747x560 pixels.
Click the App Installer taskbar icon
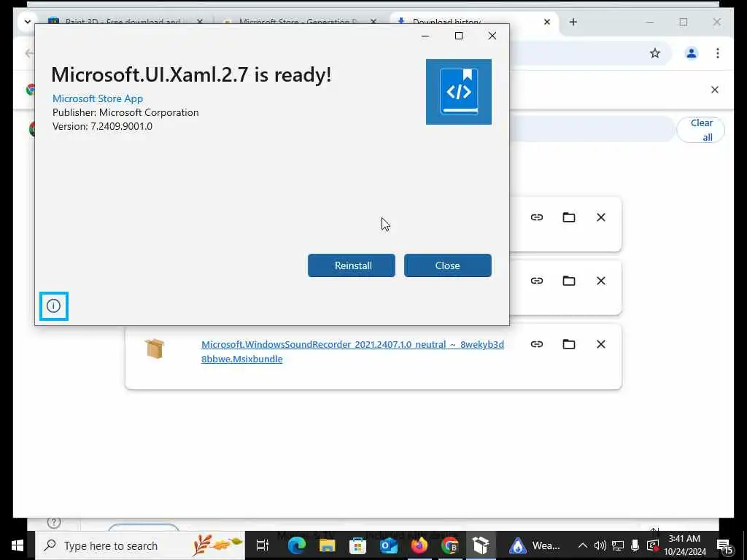(481, 545)
